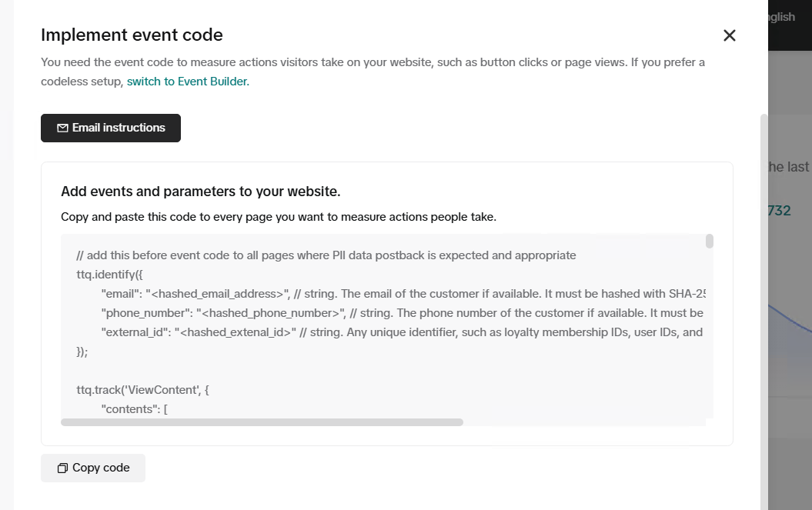Close the Implement event code dialog

coord(730,35)
